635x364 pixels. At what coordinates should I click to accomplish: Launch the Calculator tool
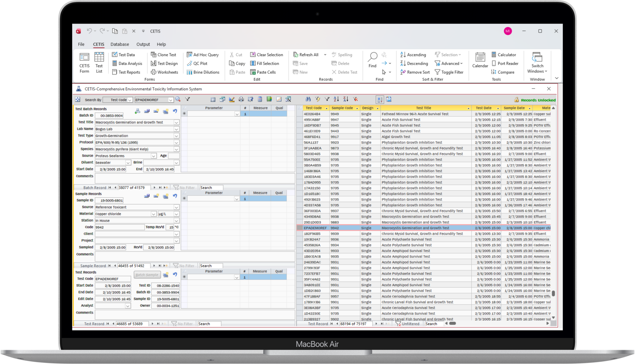click(504, 55)
